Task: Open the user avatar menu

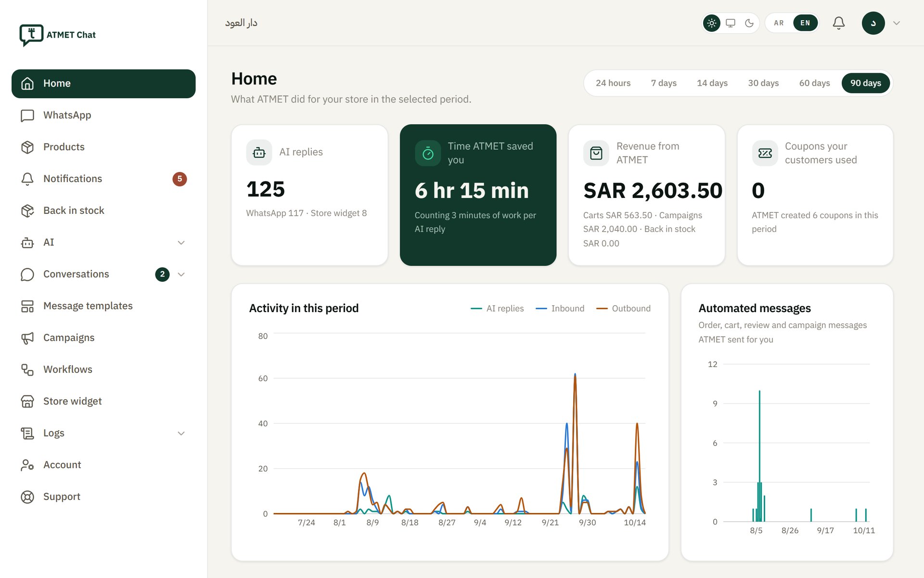Action: (873, 23)
